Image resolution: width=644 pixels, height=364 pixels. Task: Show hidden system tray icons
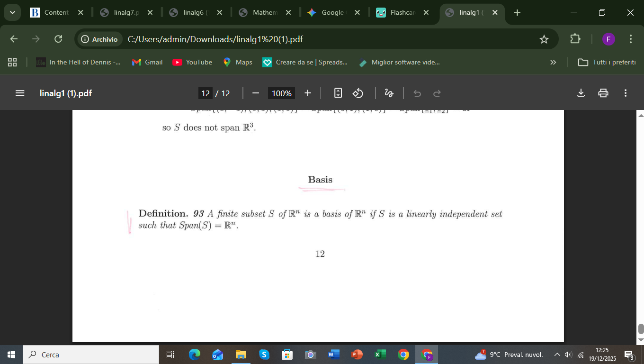557,355
